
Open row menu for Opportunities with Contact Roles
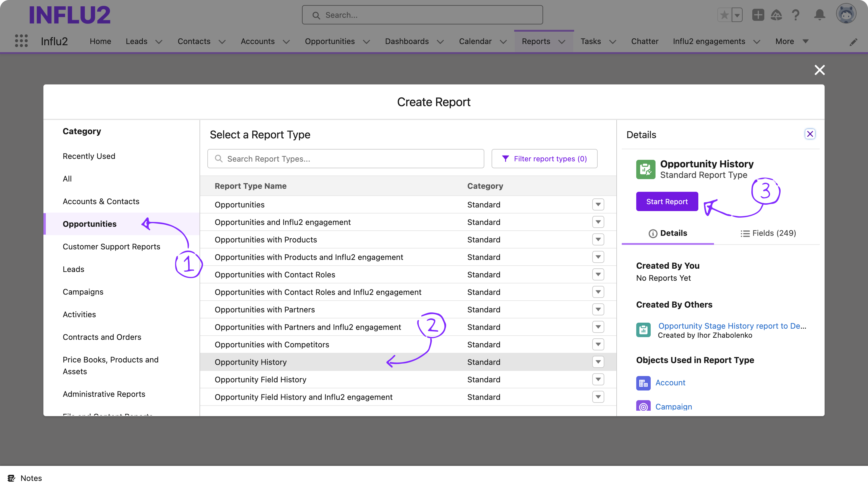[598, 274]
